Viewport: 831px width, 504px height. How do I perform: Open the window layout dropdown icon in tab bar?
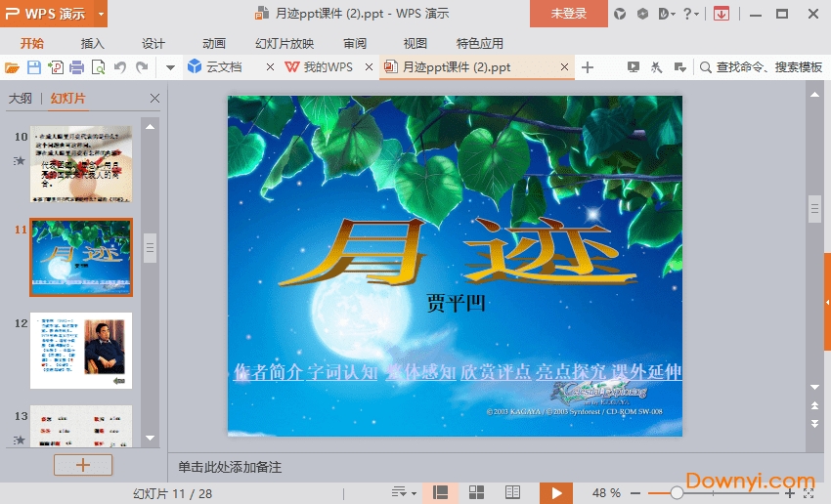(680, 67)
